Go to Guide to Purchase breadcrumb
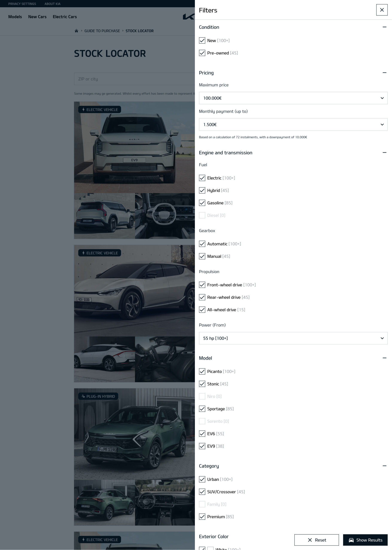Viewport: 392px width, 550px height. (102, 31)
